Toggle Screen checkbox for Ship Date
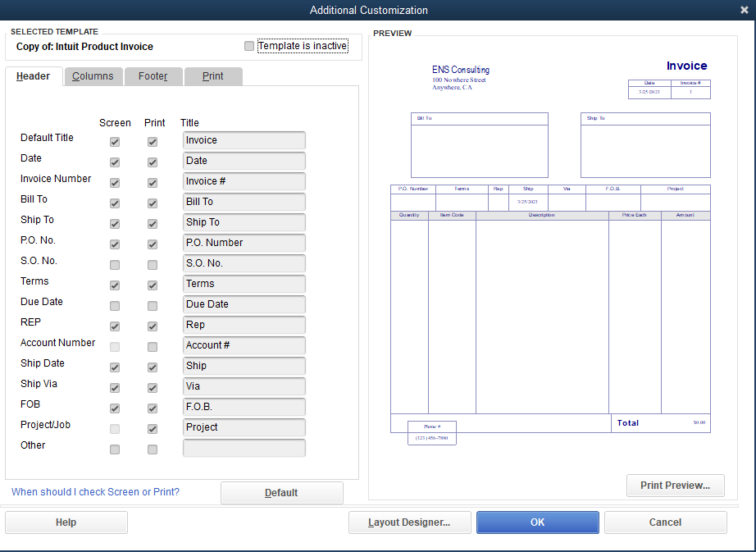 tap(115, 367)
